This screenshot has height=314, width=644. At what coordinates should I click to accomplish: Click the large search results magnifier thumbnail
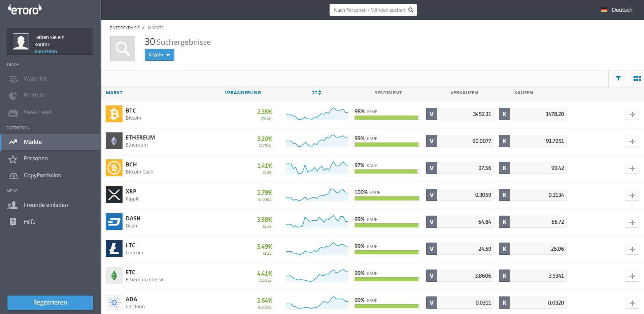point(123,49)
